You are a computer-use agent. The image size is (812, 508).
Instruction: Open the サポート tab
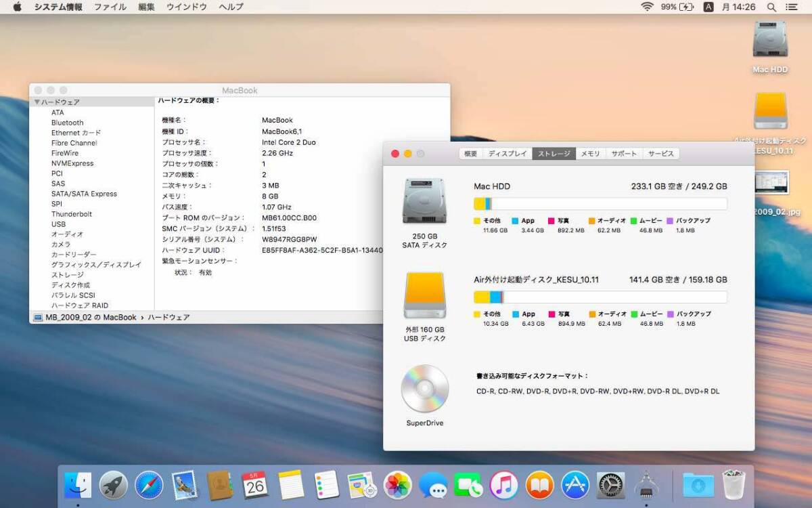624,154
